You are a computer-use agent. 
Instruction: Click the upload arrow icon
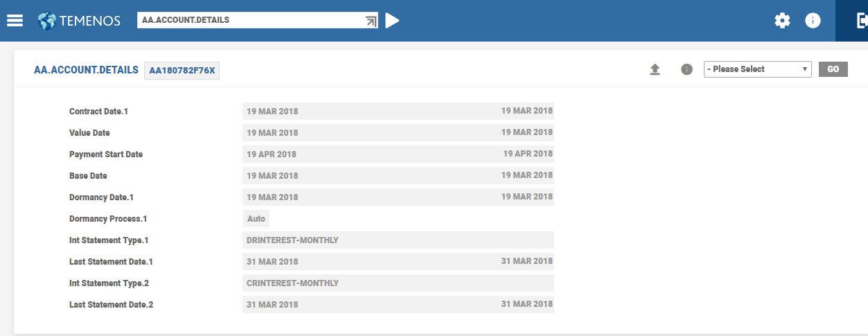click(655, 69)
